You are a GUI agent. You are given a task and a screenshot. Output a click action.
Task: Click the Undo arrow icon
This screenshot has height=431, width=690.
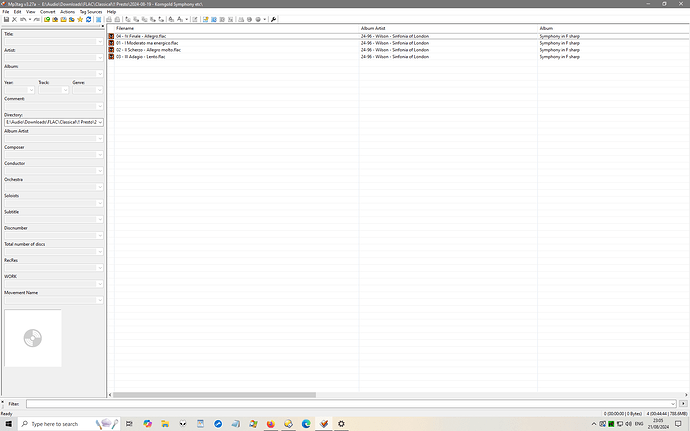tap(23, 19)
